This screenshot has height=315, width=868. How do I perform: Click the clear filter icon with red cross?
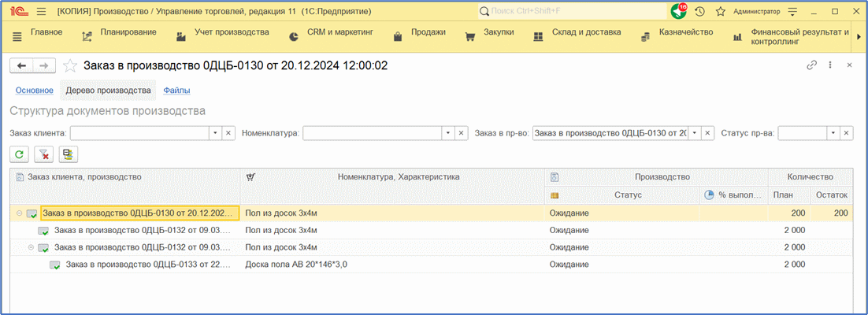coord(43,155)
